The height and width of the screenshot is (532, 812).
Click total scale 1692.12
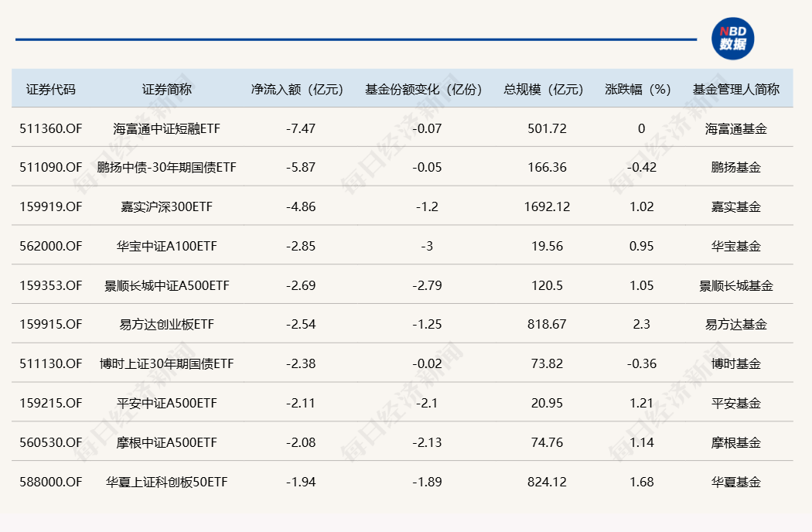click(547, 206)
